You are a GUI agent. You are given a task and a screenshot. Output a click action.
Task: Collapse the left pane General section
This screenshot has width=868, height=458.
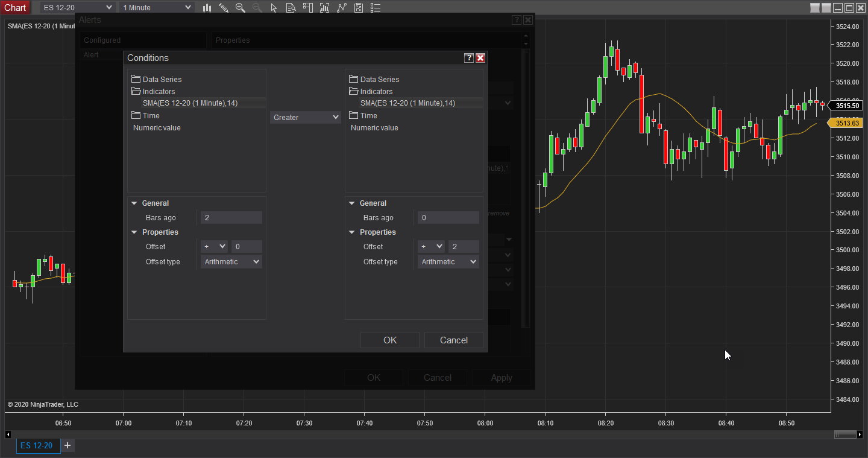[134, 203]
